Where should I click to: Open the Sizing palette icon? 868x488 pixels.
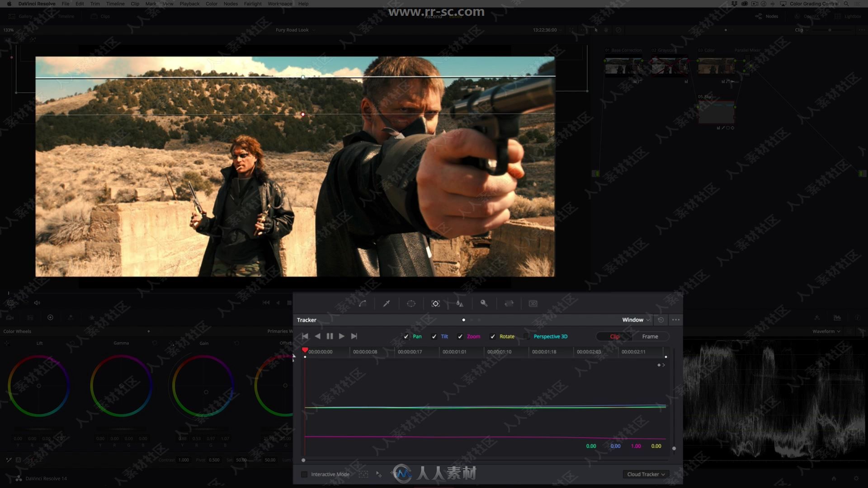pos(509,304)
